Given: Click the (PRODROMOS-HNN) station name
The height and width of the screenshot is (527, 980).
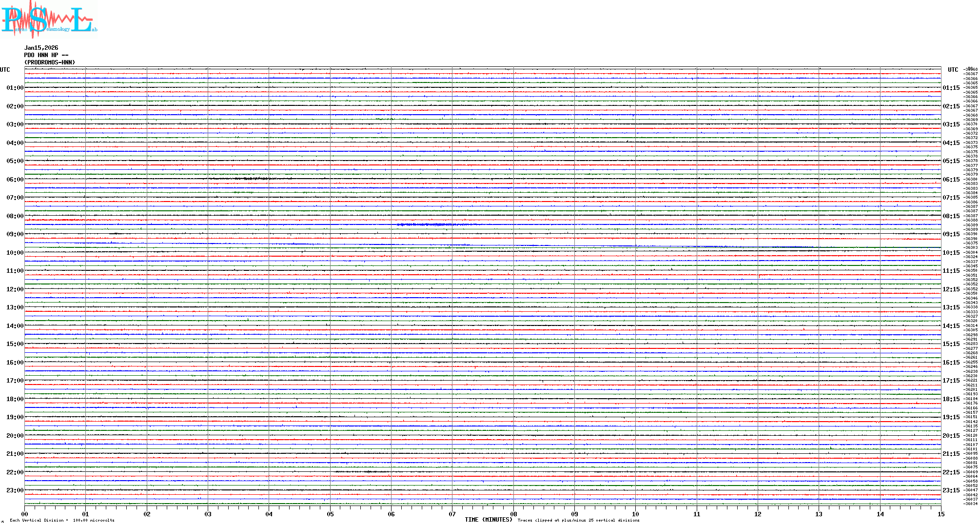Looking at the screenshot, I should pos(49,62).
